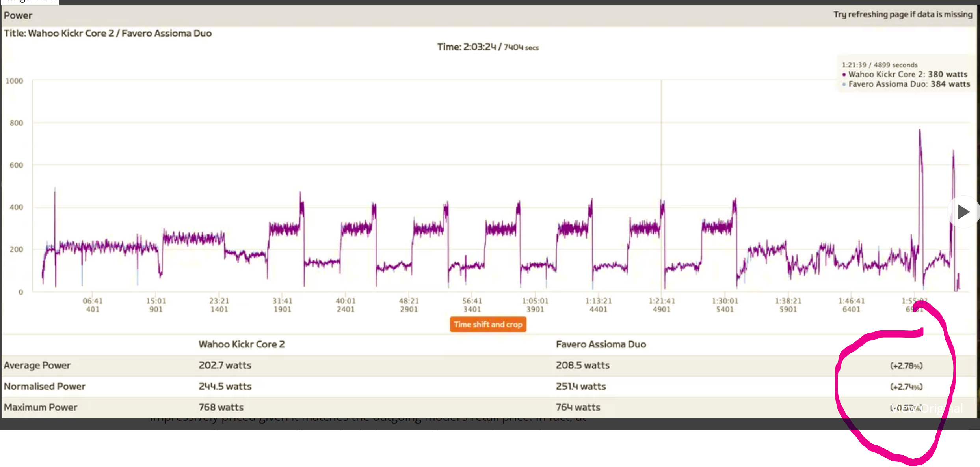Click the Maximum Power row label
The image size is (980, 467).
[41, 407]
